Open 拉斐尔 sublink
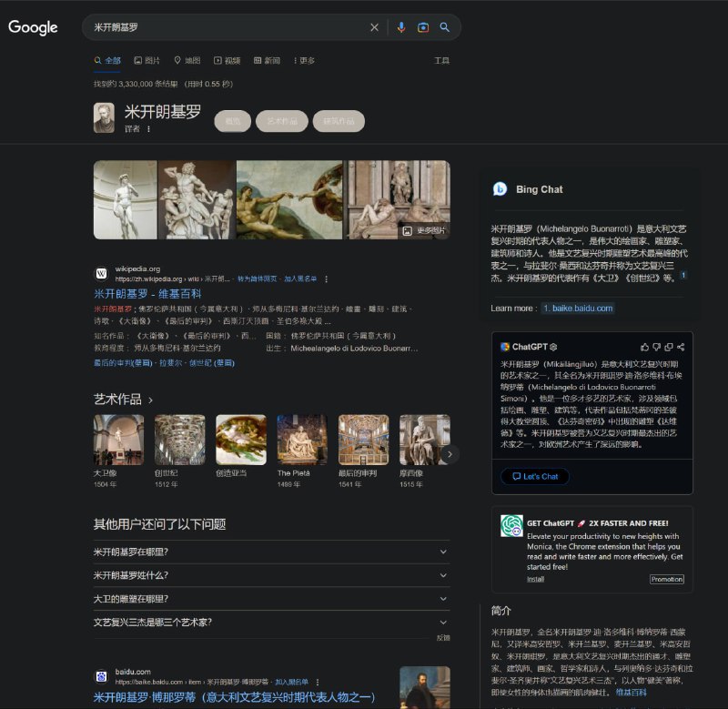728x709 pixels. (x=170, y=363)
